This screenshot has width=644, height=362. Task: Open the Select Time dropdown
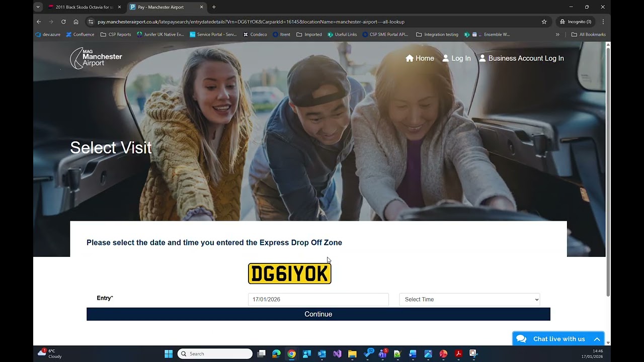click(x=469, y=300)
